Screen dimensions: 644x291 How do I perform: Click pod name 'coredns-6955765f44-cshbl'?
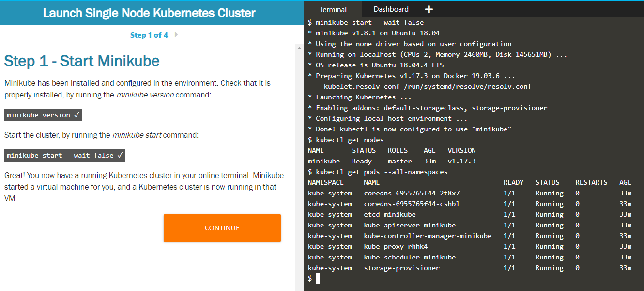(412, 204)
